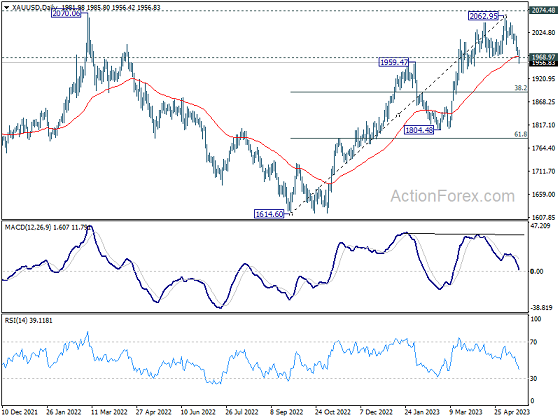Select the 10 Dec 2021 date marker

point(20,412)
